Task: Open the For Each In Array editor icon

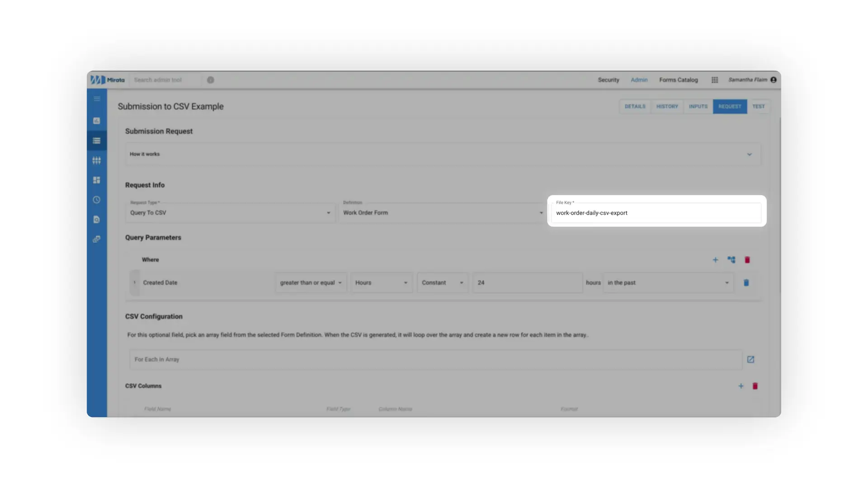Action: point(751,359)
